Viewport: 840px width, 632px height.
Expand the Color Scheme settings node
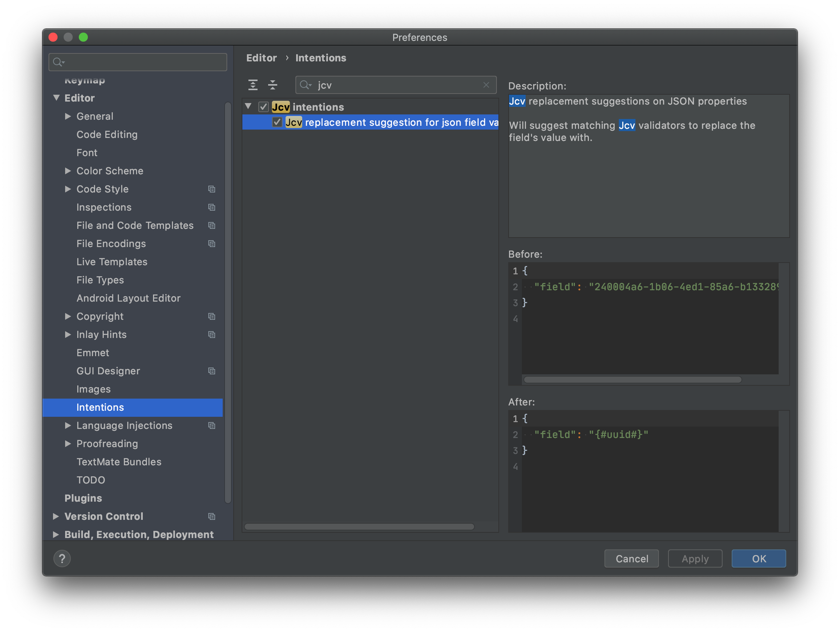[68, 171]
